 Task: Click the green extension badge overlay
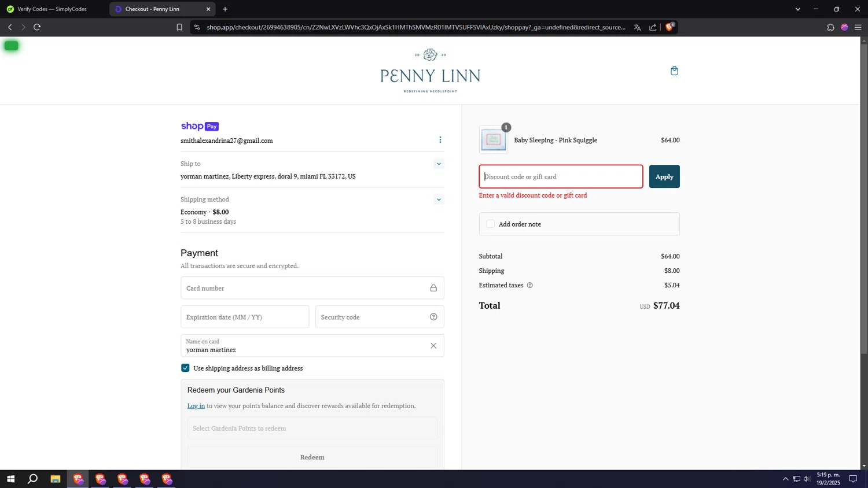[x=11, y=46]
